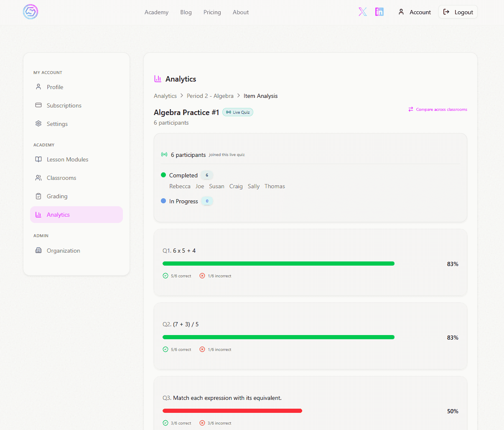The width and height of the screenshot is (504, 430).
Task: Click the Analytics chart icon in sidebar
Action: pos(38,215)
